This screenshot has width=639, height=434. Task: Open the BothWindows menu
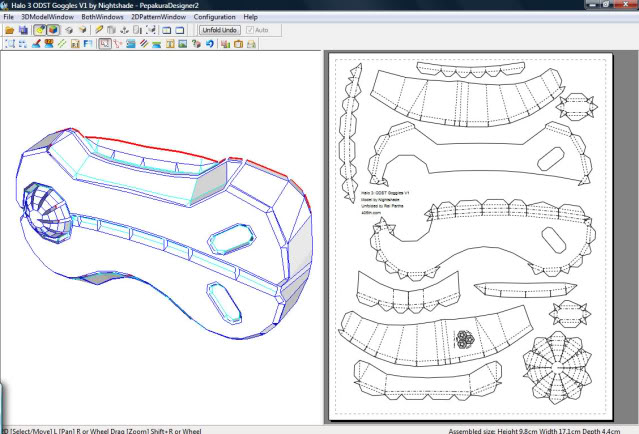click(102, 17)
